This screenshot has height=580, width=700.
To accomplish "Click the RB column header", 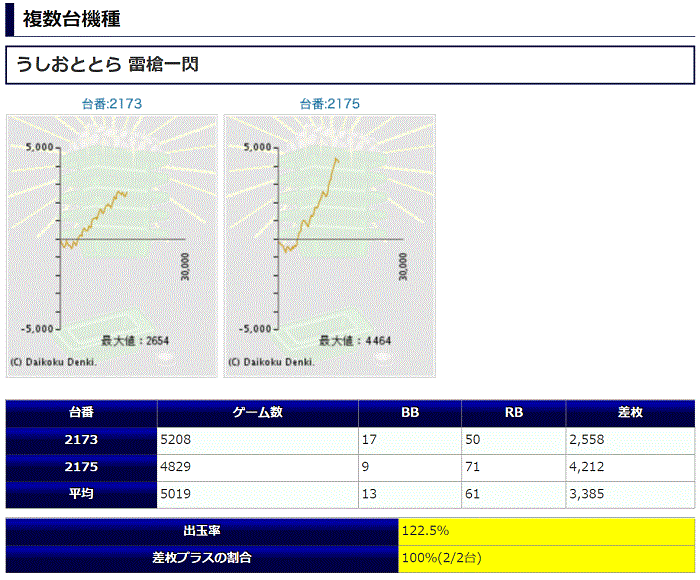I will click(x=514, y=413).
